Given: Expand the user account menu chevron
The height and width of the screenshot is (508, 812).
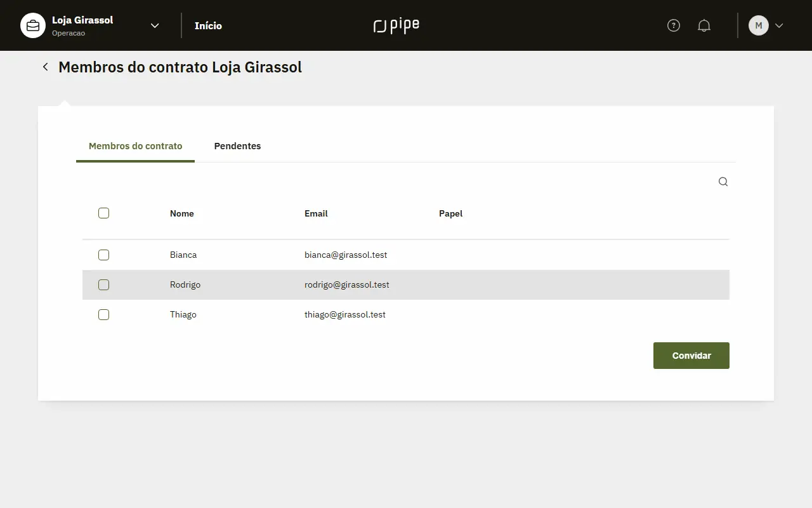Looking at the screenshot, I should [780, 25].
